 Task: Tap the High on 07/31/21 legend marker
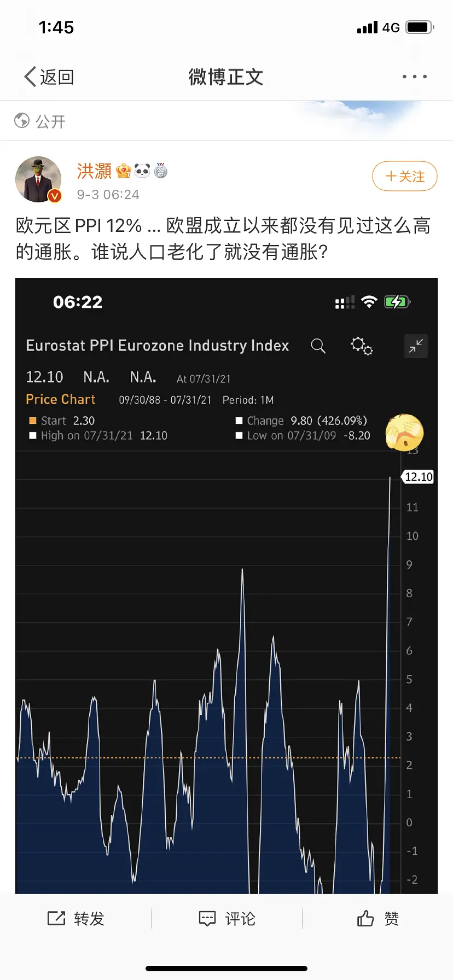point(33,435)
